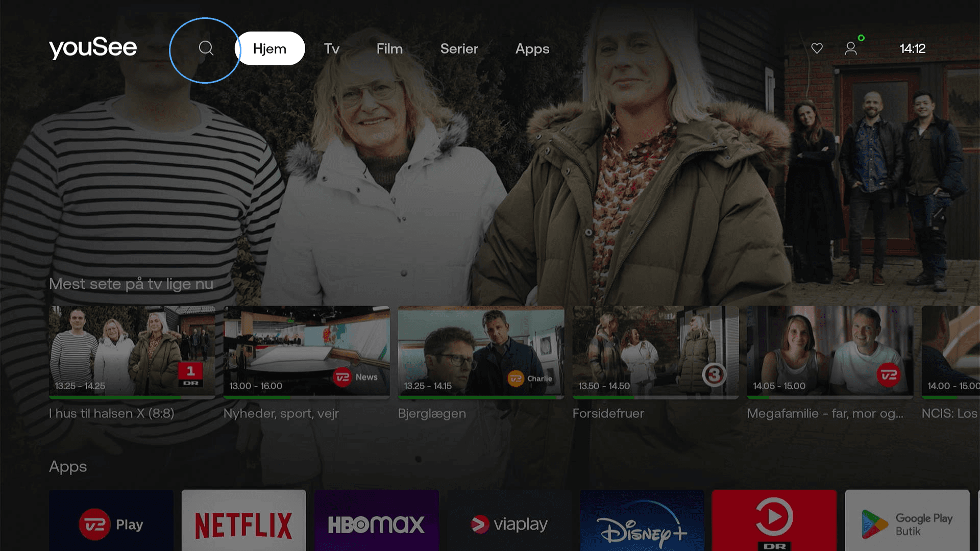Click the 14:12 system clock display
The width and height of the screenshot is (980, 551).
point(912,48)
